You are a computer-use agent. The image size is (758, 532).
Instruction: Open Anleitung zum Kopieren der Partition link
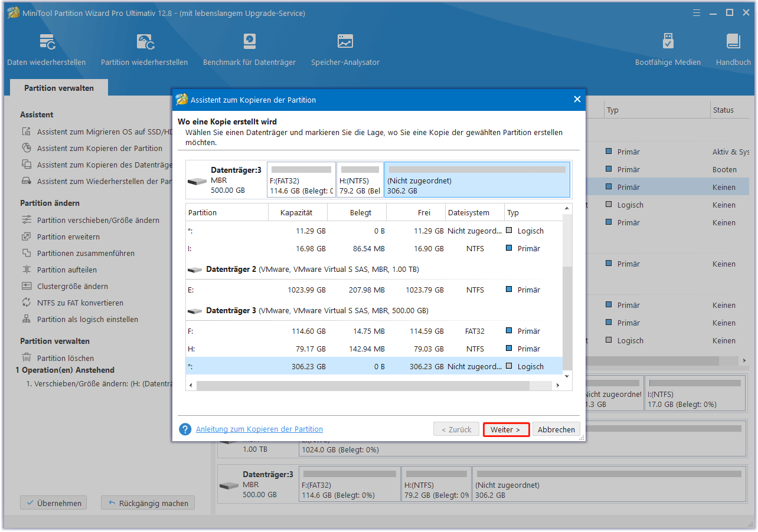[259, 429]
